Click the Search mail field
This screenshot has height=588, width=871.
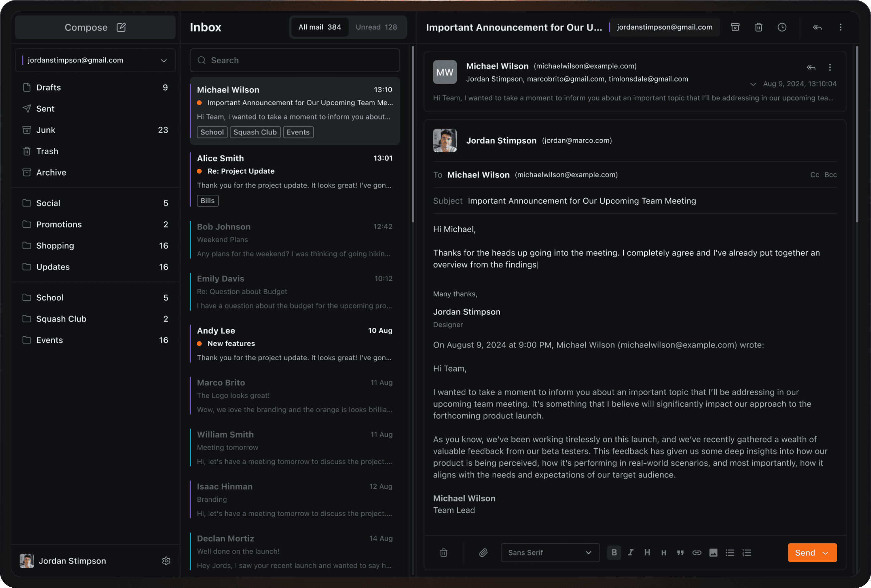pos(294,60)
